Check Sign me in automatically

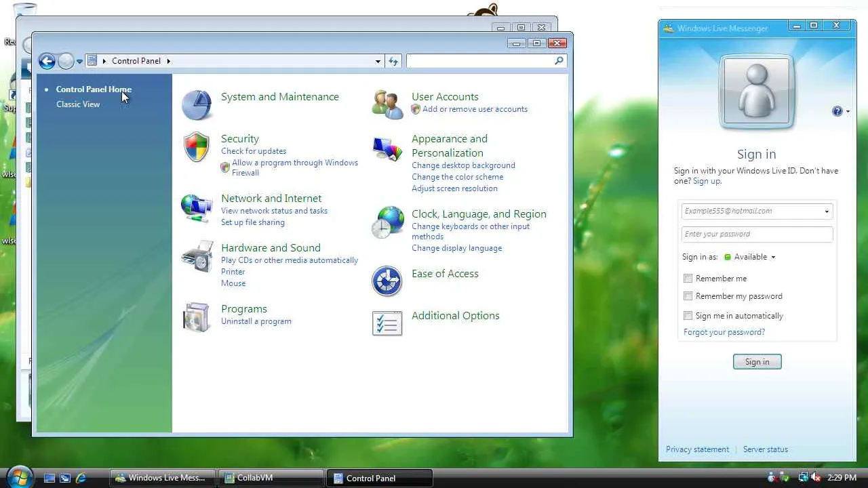click(x=688, y=316)
